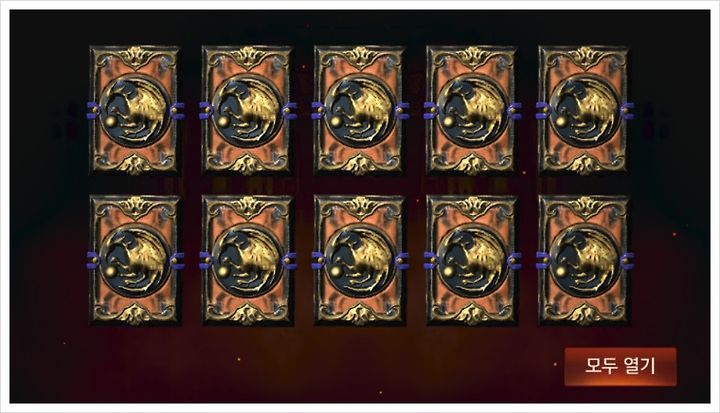Click the right purple clasp of bottom-right card
The height and width of the screenshot is (413, 720).
[627, 261]
